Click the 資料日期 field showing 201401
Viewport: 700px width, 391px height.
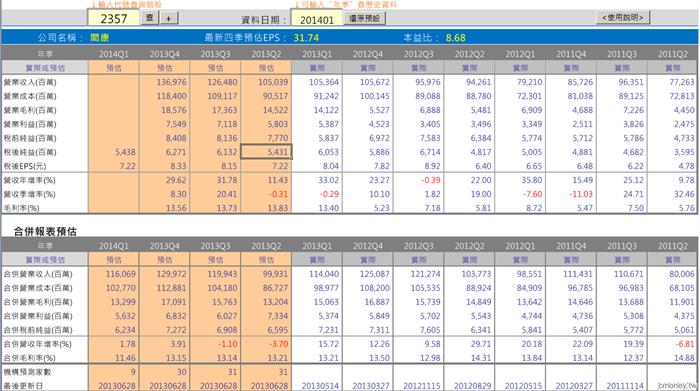pos(317,19)
